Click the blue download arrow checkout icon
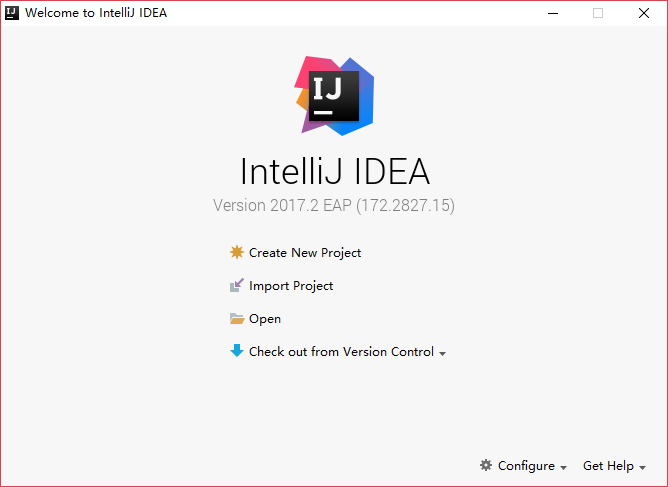The image size is (668, 487). tap(237, 351)
